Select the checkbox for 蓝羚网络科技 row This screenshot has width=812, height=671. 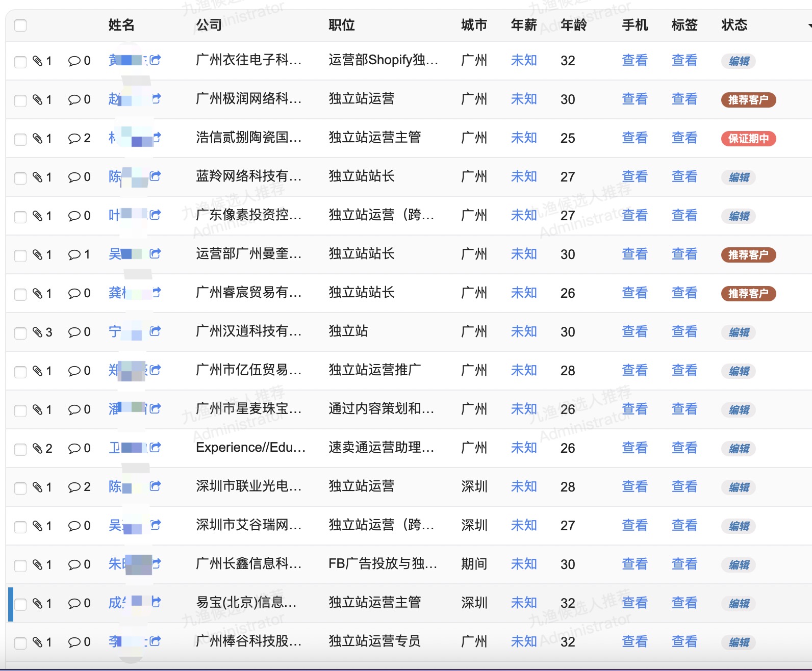pyautogui.click(x=20, y=178)
